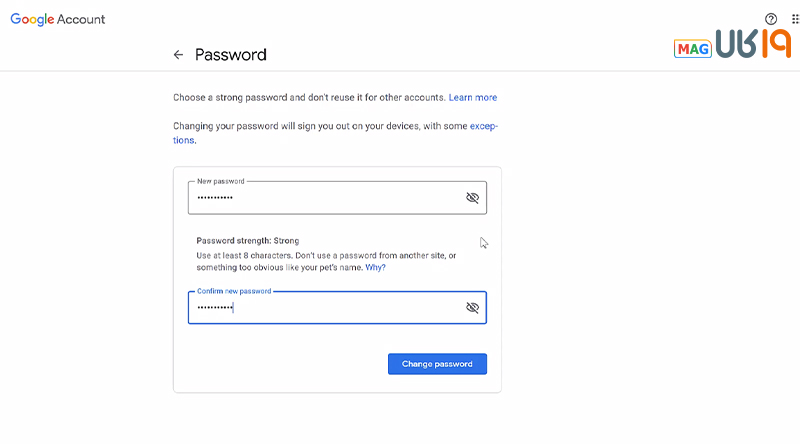This screenshot has height=444, width=800.
Task: Follow the exceptions link
Action: pyautogui.click(x=484, y=127)
